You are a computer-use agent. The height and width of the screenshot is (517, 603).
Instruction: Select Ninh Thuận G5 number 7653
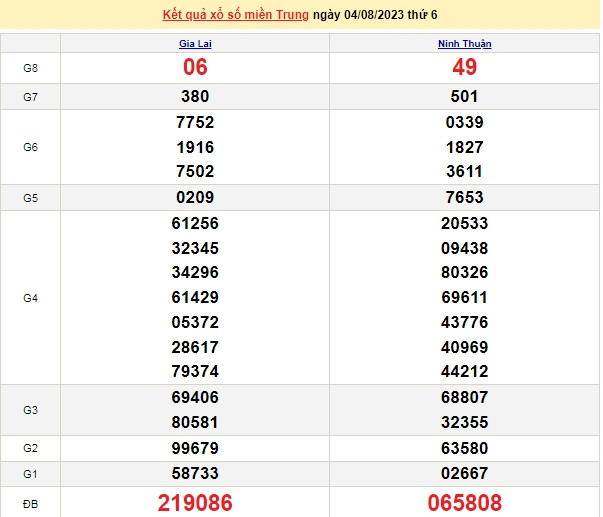tap(465, 197)
